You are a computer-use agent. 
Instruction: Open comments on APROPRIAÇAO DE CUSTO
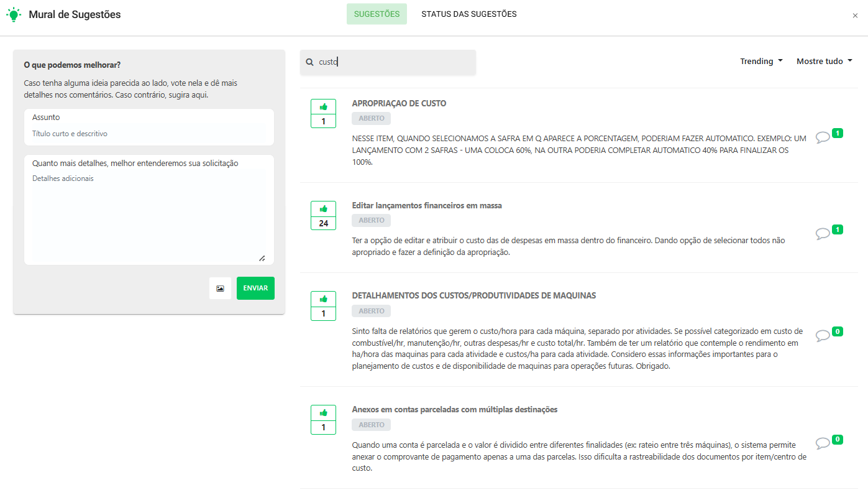click(x=823, y=137)
